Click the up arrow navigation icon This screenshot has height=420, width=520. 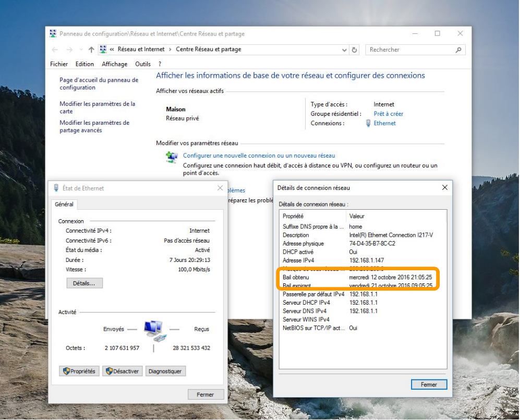[x=92, y=50]
